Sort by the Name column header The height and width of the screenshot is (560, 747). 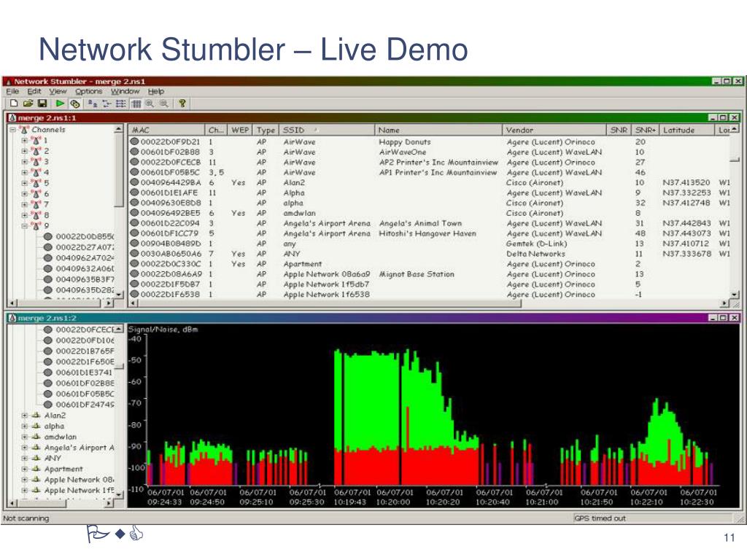pyautogui.click(x=438, y=130)
